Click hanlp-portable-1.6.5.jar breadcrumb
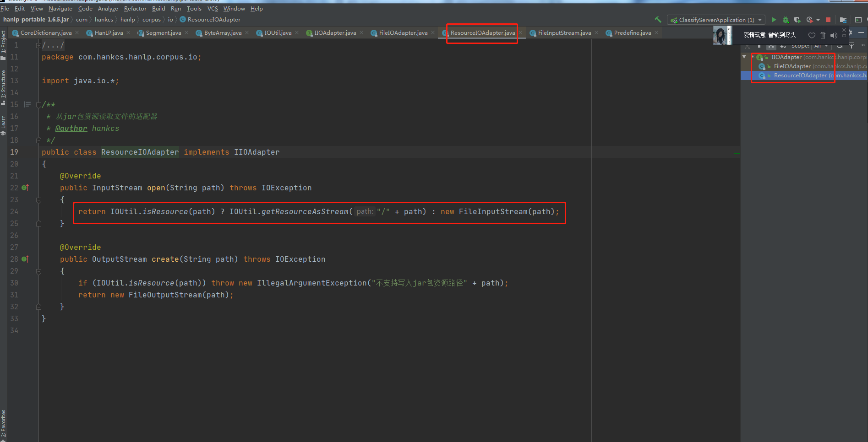 [36, 20]
